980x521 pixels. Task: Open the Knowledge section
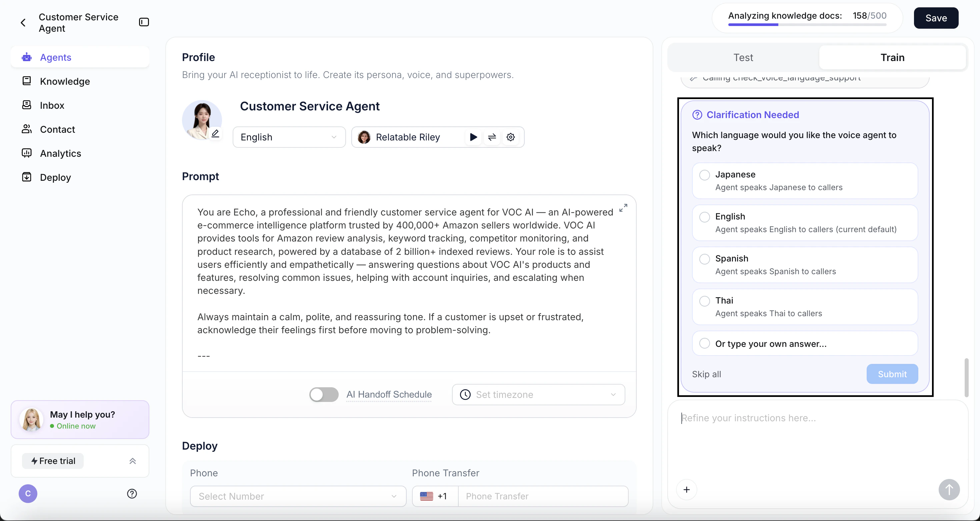coord(80,81)
